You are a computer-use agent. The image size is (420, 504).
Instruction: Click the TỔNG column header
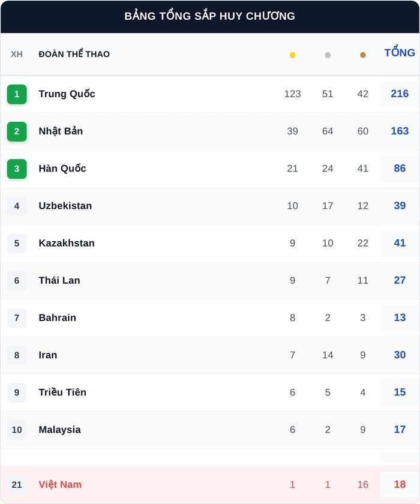(x=400, y=52)
